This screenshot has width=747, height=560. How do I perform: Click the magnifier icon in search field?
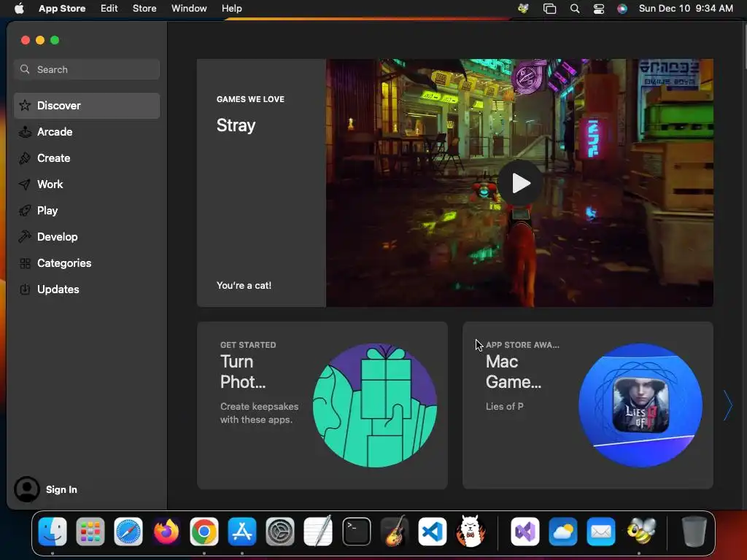click(x=25, y=69)
